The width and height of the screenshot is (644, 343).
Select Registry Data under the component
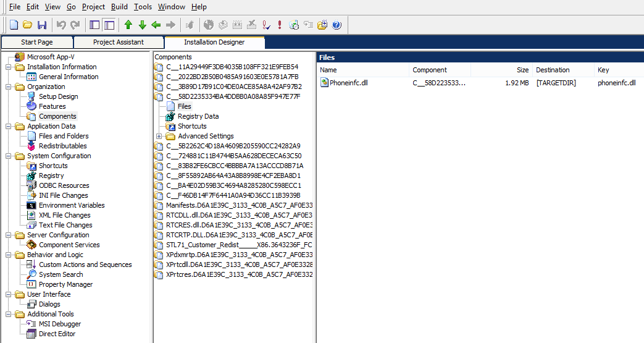click(x=198, y=116)
